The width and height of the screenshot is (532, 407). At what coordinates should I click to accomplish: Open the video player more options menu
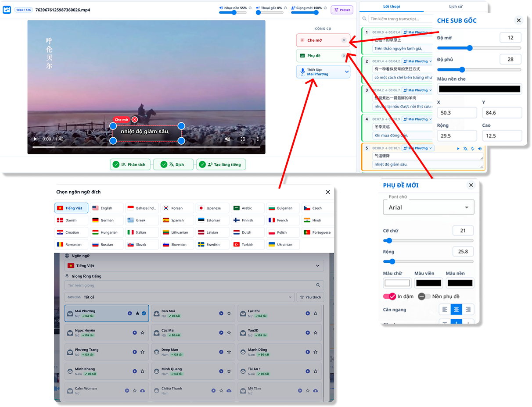tap(258, 139)
